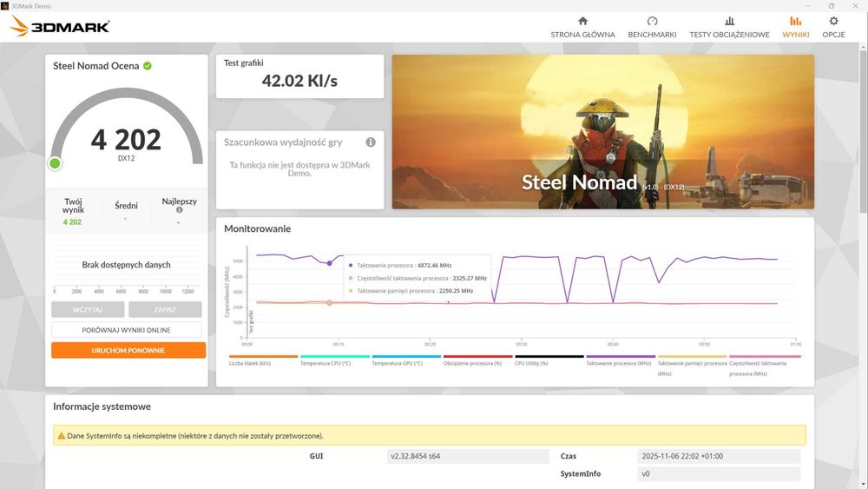Click the warning icon in the SystemInfo notice

pyautogui.click(x=62, y=436)
